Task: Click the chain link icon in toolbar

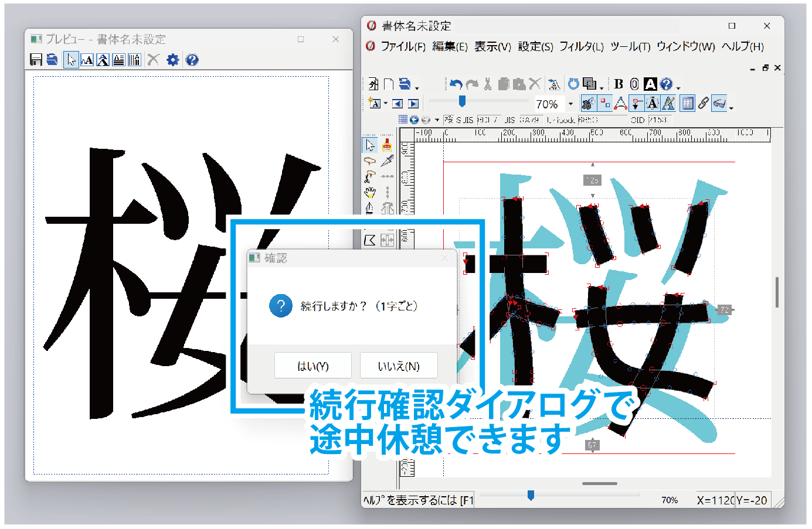Action: coord(704,104)
